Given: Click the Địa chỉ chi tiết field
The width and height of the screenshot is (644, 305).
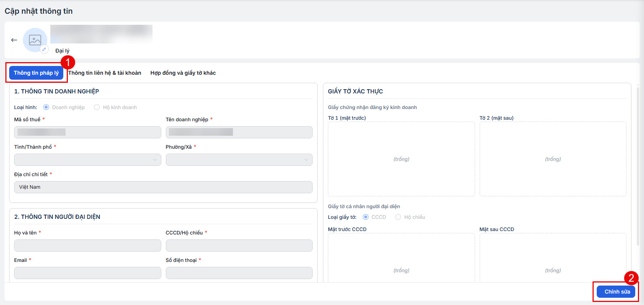Looking at the screenshot, I should point(163,187).
